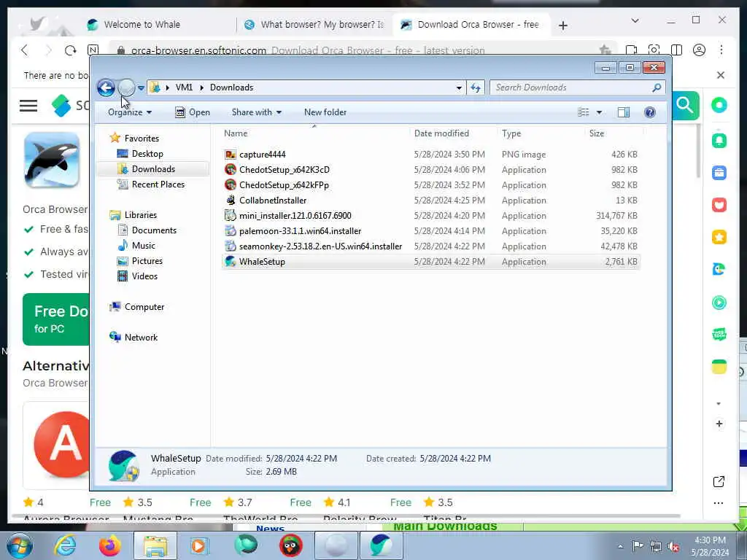Select seamonkey-2.53.18.2 installer file
Screen dimensions: 747x560
pos(430,246)
